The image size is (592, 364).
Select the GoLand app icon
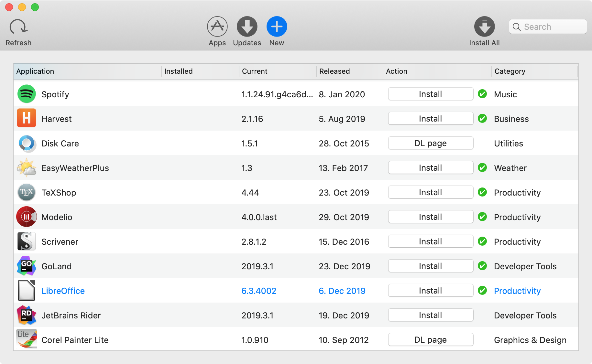[x=27, y=266]
